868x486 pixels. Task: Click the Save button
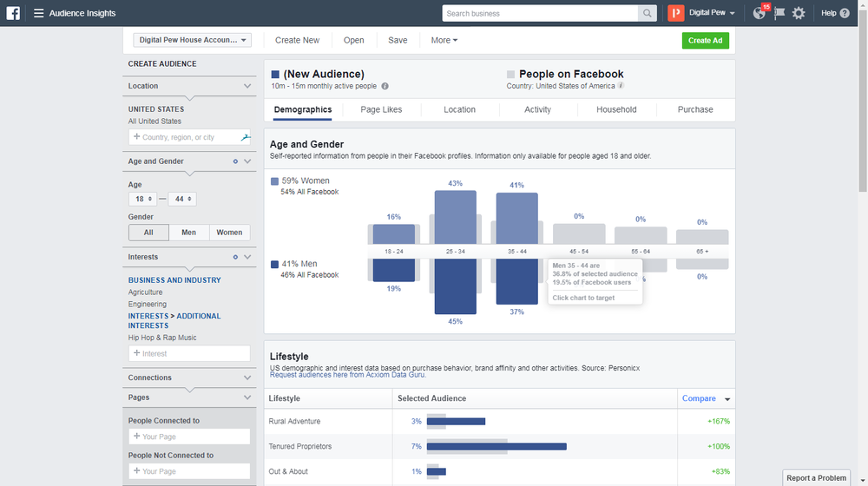pos(398,40)
